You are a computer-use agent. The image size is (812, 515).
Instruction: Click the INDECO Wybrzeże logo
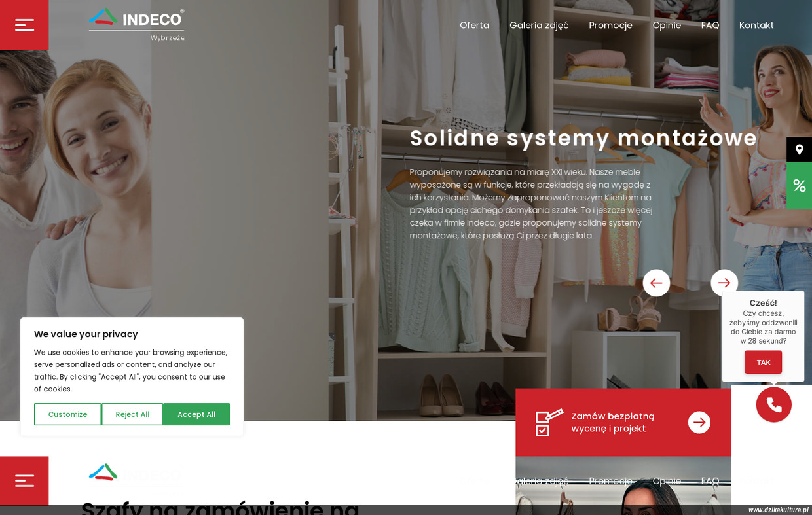(136, 25)
